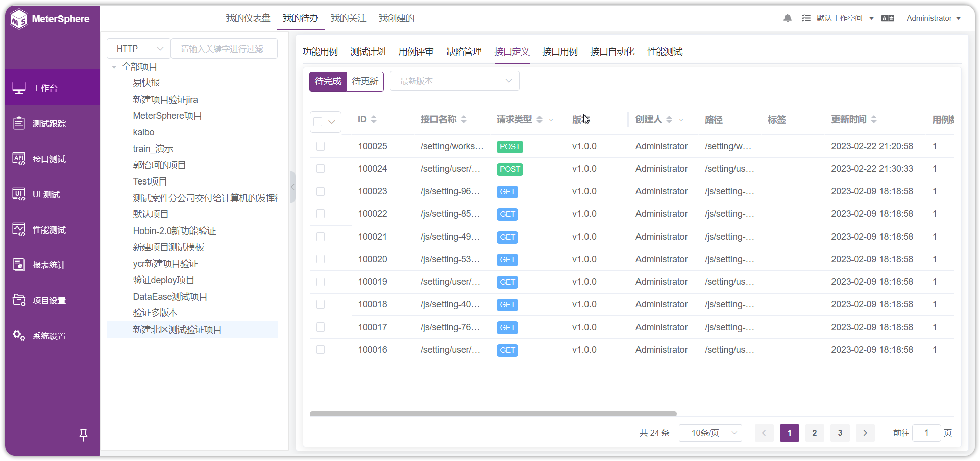Switch language with the translate icon
The image size is (980, 461).
(x=888, y=18)
